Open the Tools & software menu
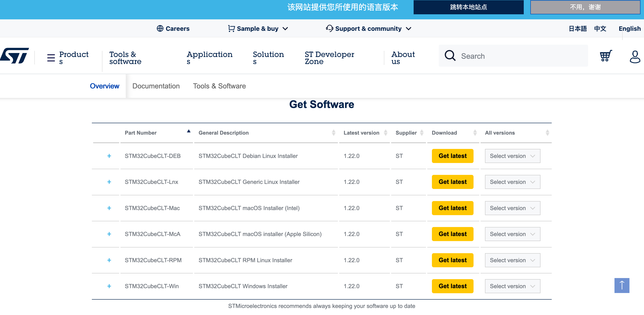Viewport: 644px width, 315px height. (x=125, y=58)
